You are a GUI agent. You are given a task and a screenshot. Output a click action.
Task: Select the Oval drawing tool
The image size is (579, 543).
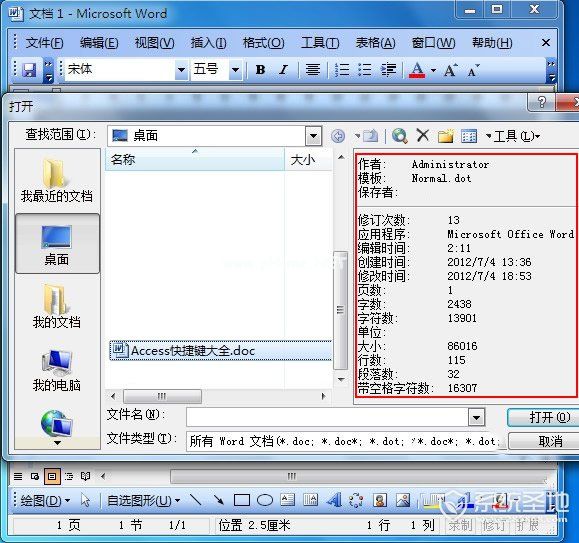[265, 501]
